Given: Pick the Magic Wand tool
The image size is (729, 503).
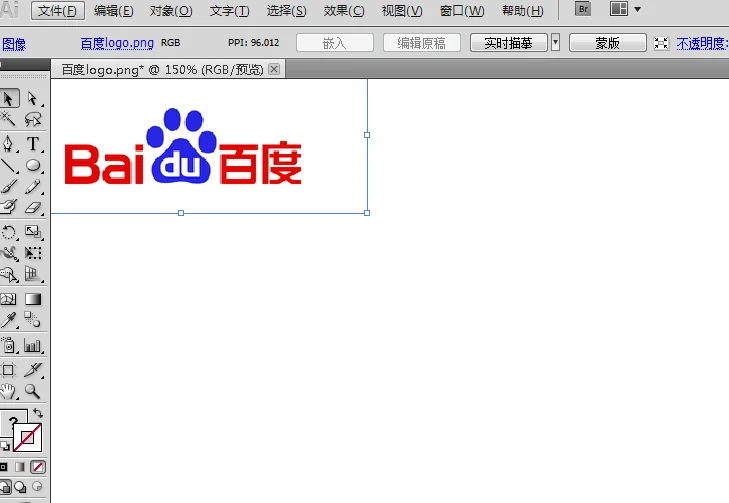Looking at the screenshot, I should pos(8,119).
